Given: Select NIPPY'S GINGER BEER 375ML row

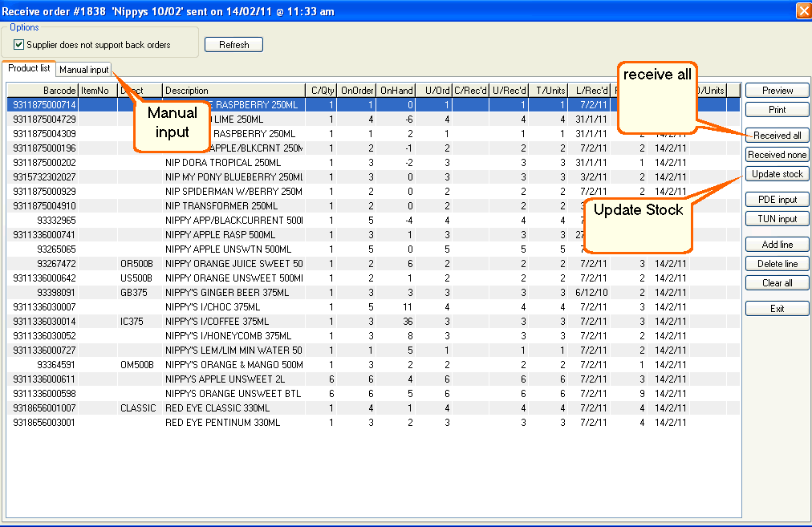Looking at the screenshot, I should 373,293.
